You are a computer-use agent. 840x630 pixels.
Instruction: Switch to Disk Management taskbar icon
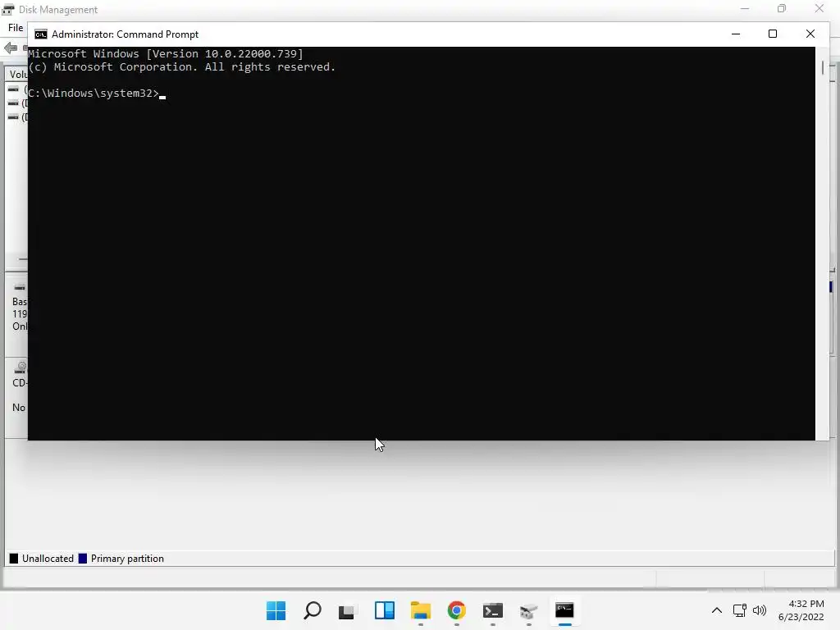pyautogui.click(x=528, y=610)
